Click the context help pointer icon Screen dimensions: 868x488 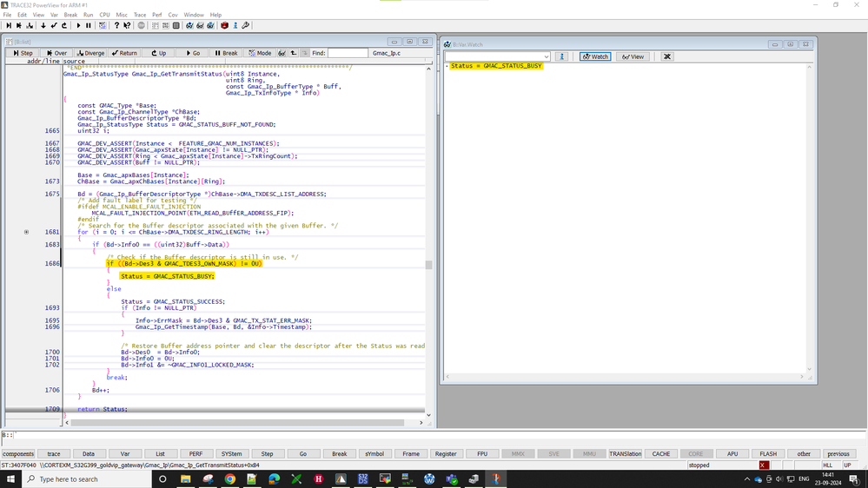(x=127, y=25)
